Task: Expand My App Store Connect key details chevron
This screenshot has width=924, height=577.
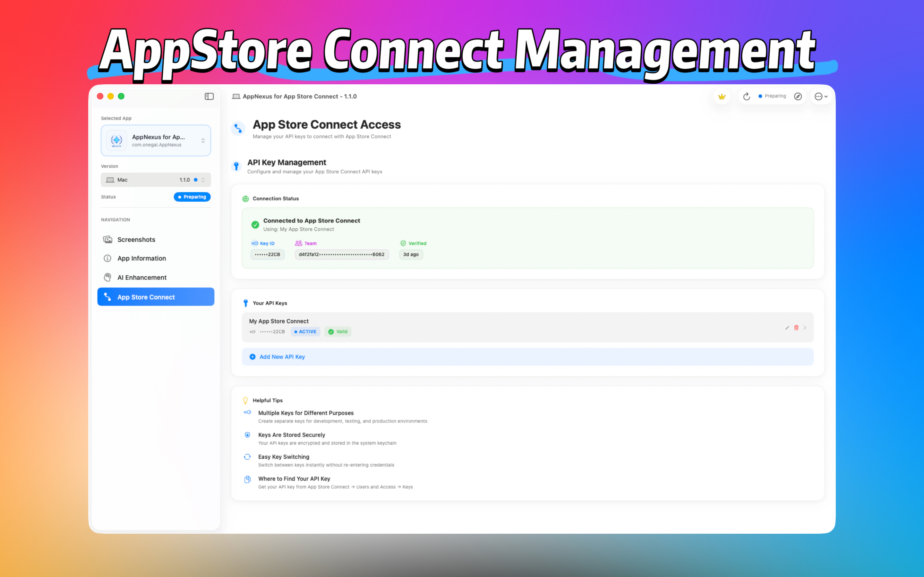Action: click(805, 327)
